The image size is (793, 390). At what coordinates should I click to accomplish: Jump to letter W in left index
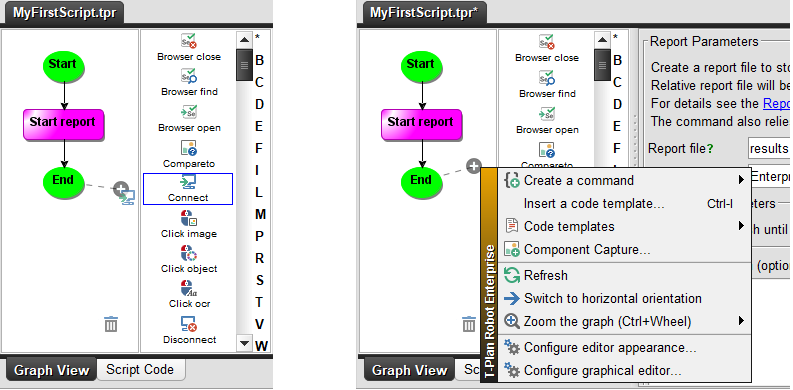click(261, 346)
